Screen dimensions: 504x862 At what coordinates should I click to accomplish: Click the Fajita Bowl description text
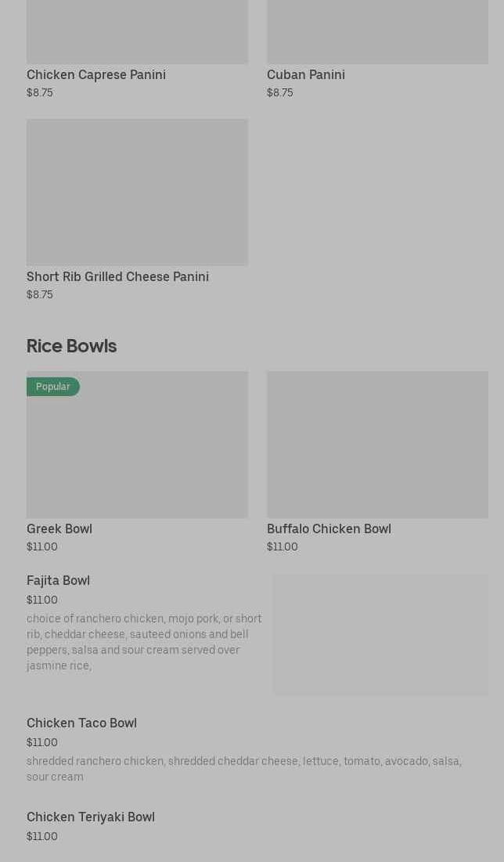144,642
